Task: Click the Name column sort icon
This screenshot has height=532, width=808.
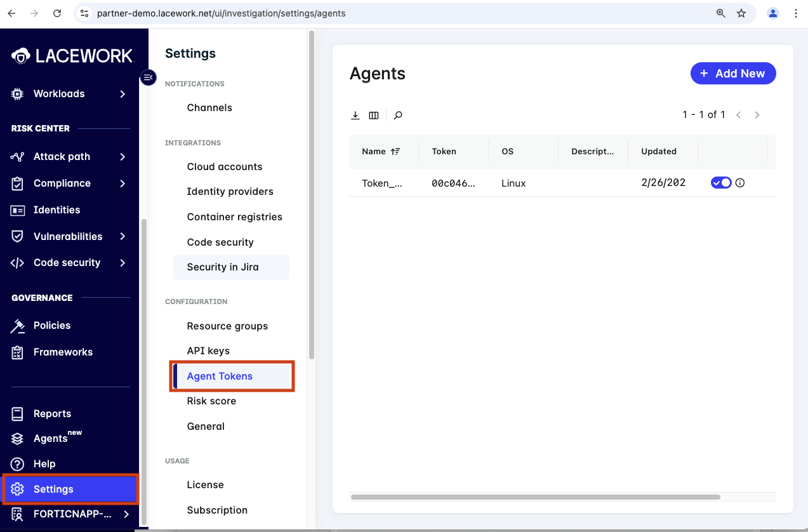Action: (395, 151)
